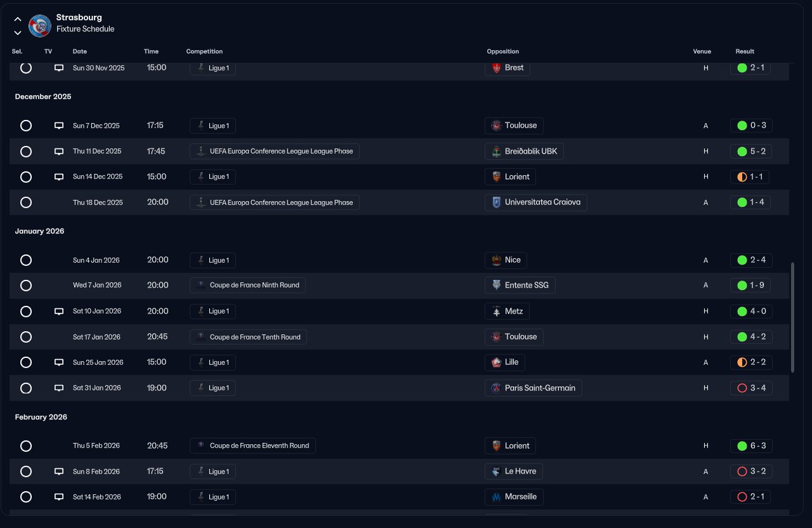Click the Marseille club badge
This screenshot has width=812, height=528.
pyautogui.click(x=497, y=497)
